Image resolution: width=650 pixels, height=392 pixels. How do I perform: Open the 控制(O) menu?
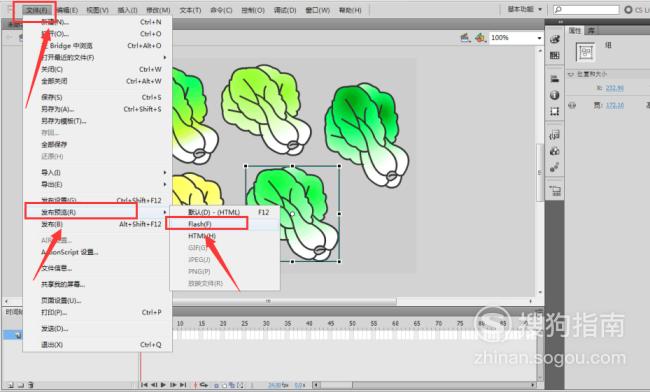[x=253, y=10]
